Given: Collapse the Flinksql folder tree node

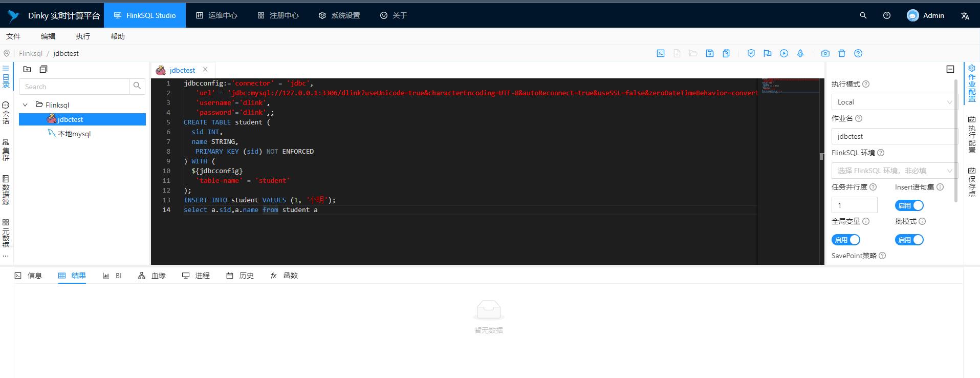Looking at the screenshot, I should pos(25,105).
